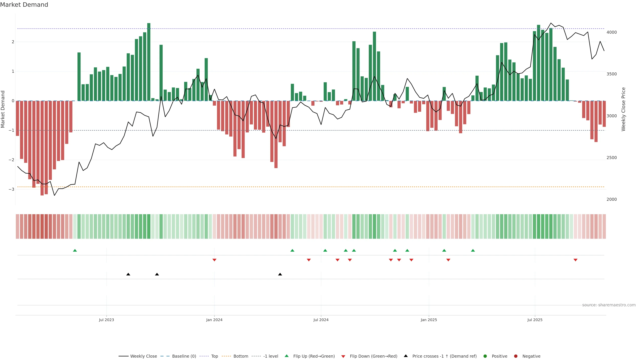Screen dimensions: 644x362
Task: Click the rightmost black price-cross triangle marker
Action: 280,274
